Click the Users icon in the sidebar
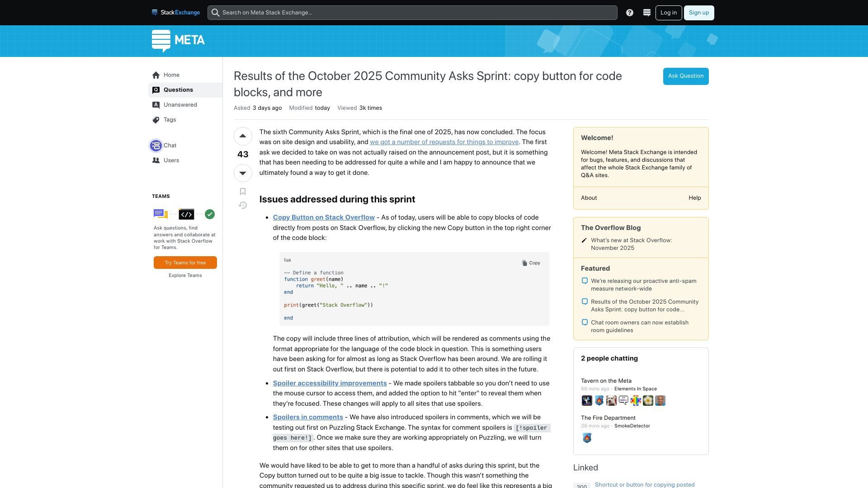Screen dimensions: 868x488 156,160
